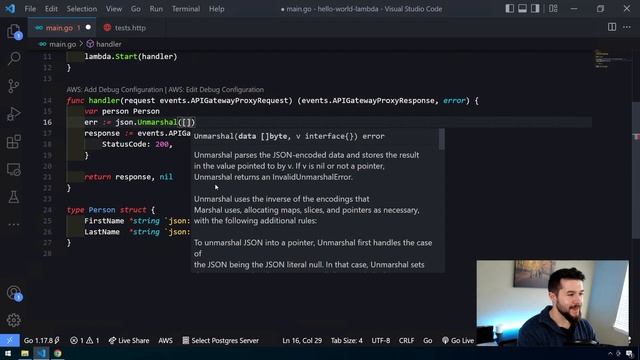This screenshot has width=640, height=360.
Task: Click main.go in breadcrumb
Action: pyautogui.click(x=62, y=44)
